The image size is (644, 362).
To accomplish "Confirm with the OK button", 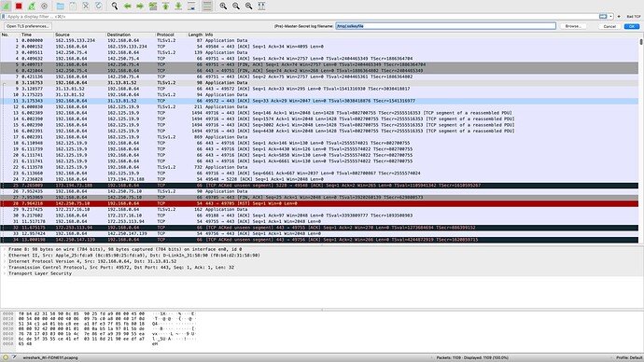I will pos(632,26).
